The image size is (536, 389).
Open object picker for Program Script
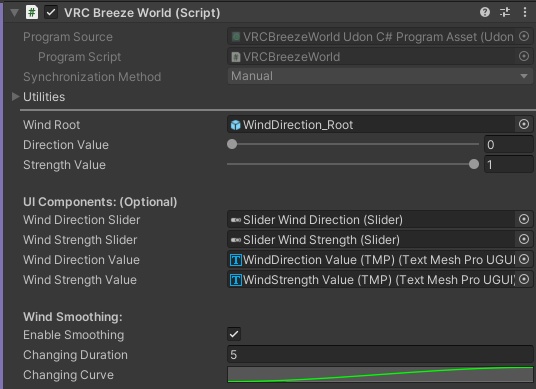(x=524, y=56)
